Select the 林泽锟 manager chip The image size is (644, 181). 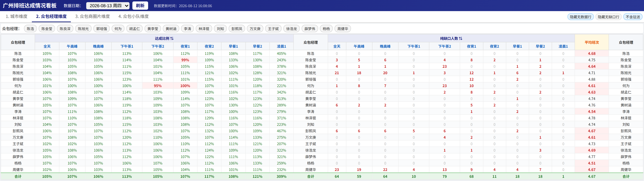pos(204,28)
